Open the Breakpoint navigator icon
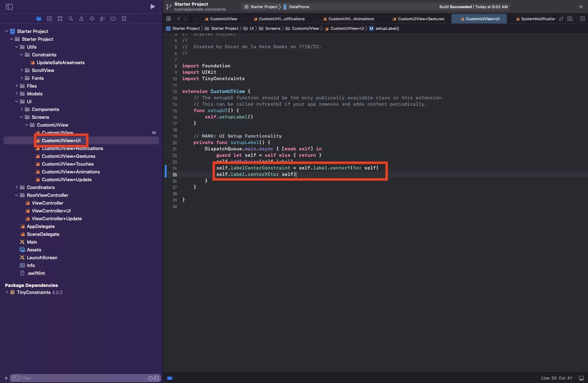This screenshot has height=383, width=588. point(113,19)
